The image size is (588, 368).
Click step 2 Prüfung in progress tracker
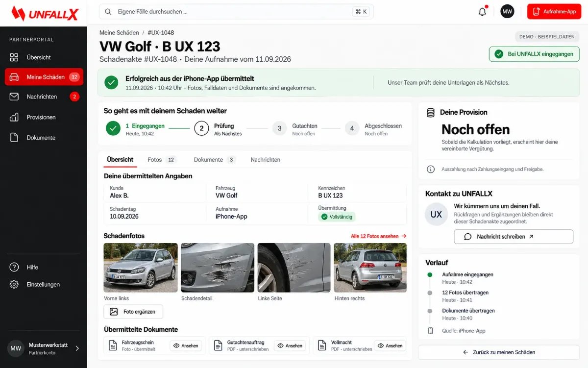point(218,129)
